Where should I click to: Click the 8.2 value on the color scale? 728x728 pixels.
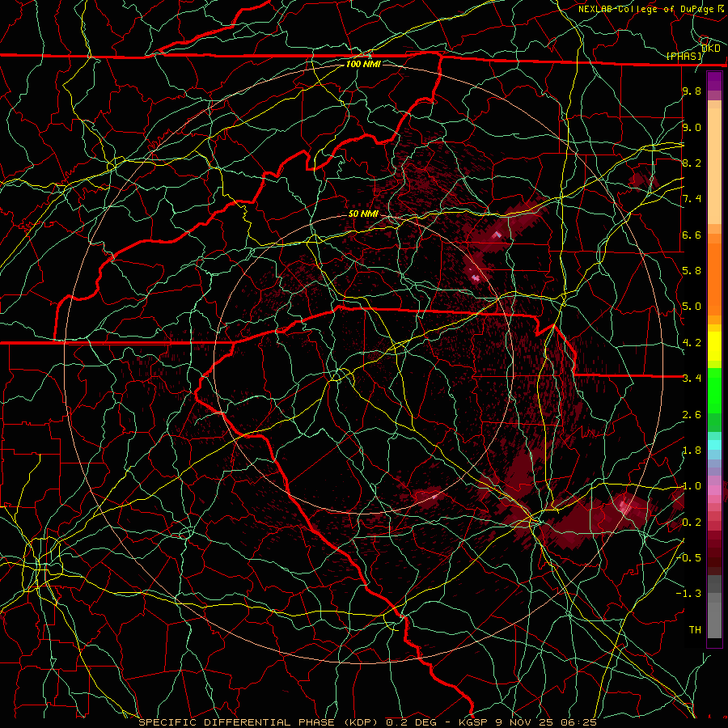click(692, 163)
